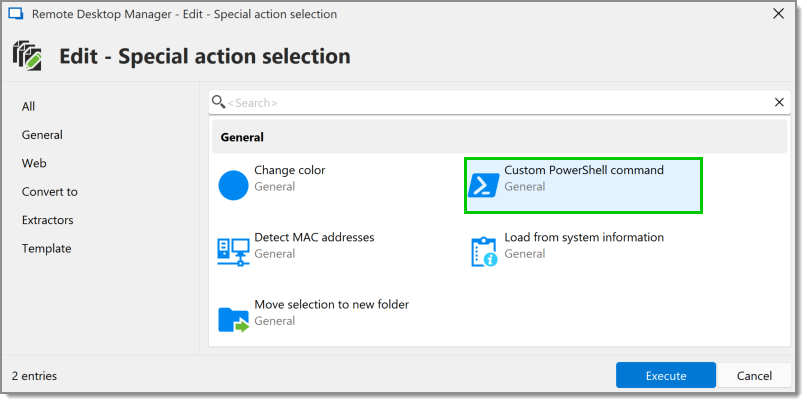This screenshot has height=404, width=807.
Task: Focus the Search input field
Action: tap(499, 102)
